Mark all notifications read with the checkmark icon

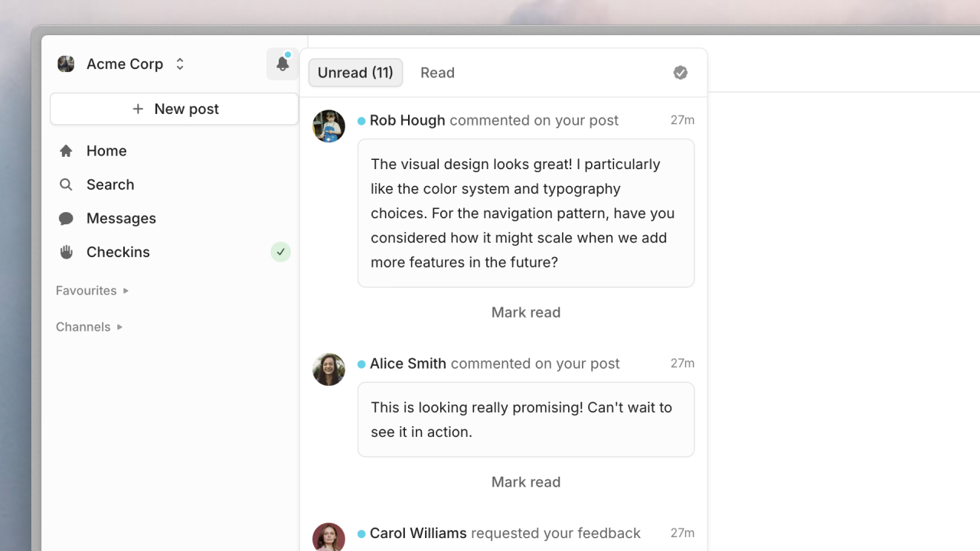coord(680,72)
